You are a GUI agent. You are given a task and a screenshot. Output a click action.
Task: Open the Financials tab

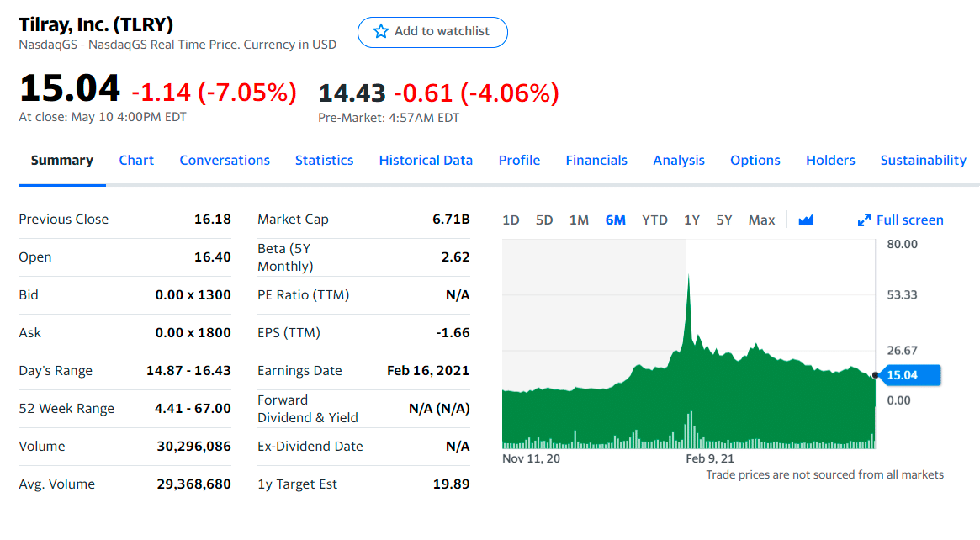[596, 161]
